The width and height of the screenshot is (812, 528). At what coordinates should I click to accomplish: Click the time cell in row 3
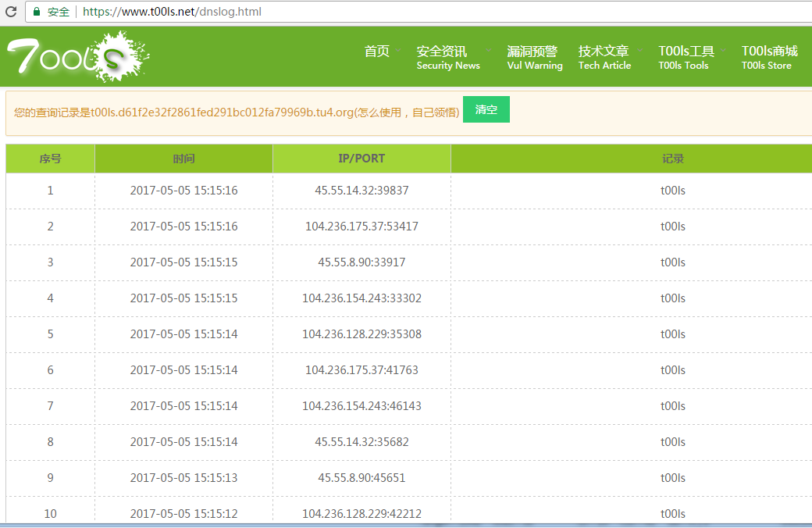point(183,262)
